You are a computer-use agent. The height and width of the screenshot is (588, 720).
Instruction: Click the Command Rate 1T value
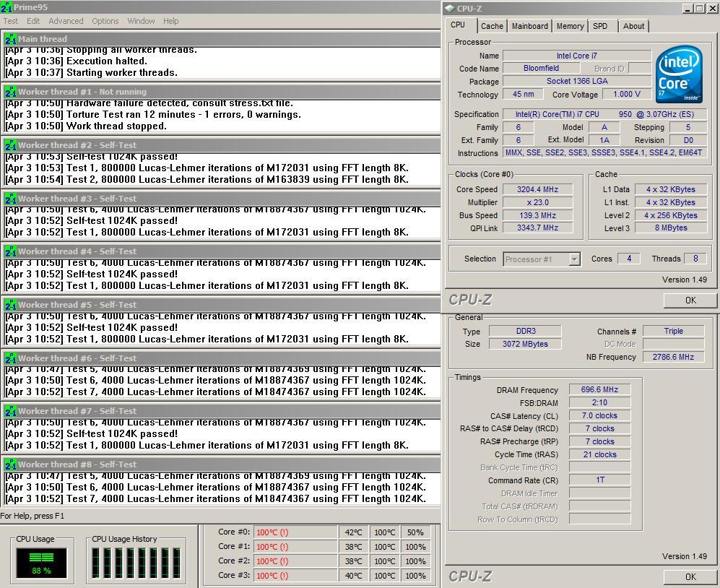(599, 480)
